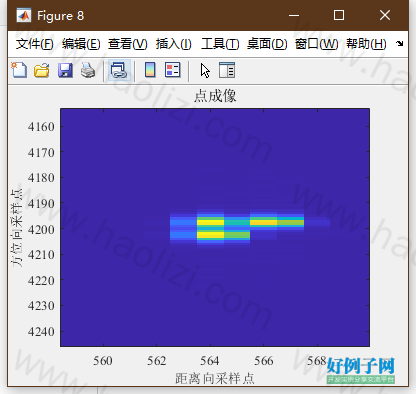Screen dimensions: 416x394
Task: Open the 文件(F) menu
Action: tap(35, 44)
